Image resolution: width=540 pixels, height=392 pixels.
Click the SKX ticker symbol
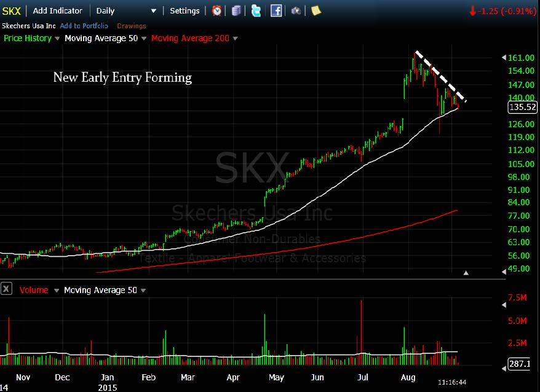click(11, 11)
